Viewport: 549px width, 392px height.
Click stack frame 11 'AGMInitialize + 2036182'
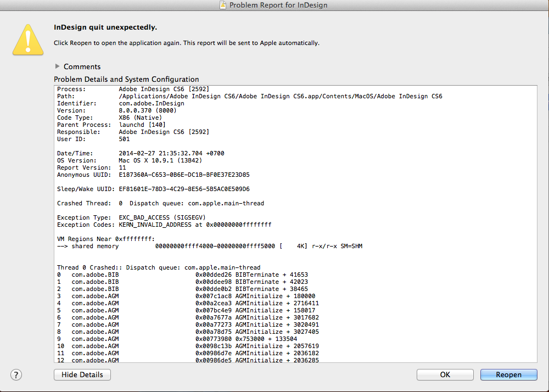click(x=188, y=353)
